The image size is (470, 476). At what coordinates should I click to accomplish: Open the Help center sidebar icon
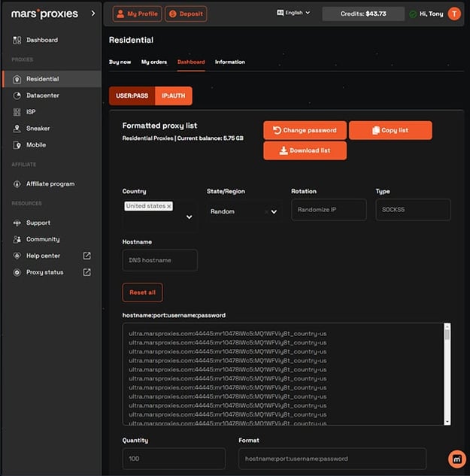coord(17,256)
